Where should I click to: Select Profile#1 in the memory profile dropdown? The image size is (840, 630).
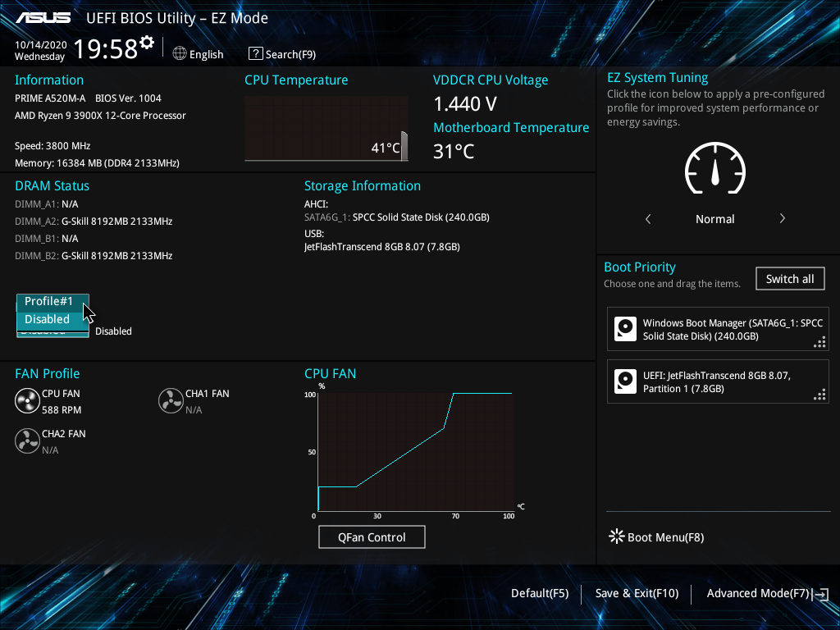click(52, 302)
